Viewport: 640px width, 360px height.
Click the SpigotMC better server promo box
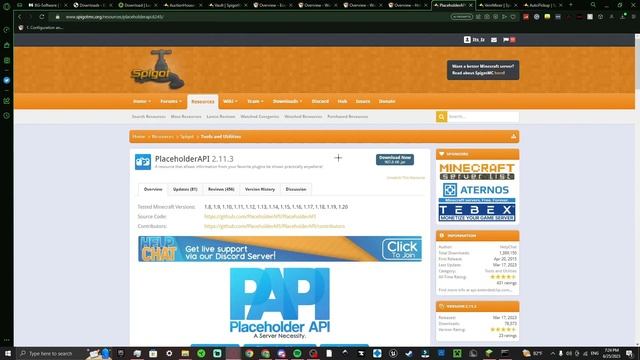coord(483,70)
